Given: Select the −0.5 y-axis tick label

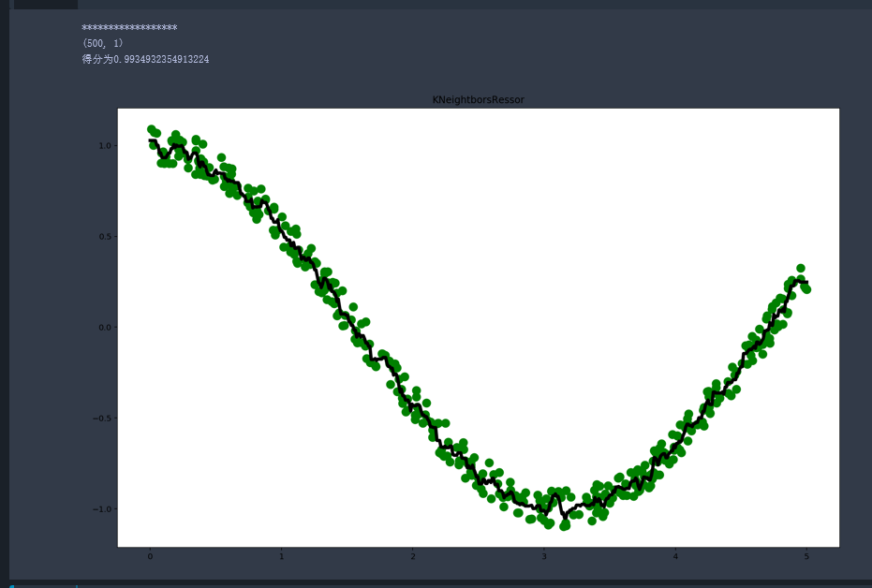Looking at the screenshot, I should pos(103,419).
